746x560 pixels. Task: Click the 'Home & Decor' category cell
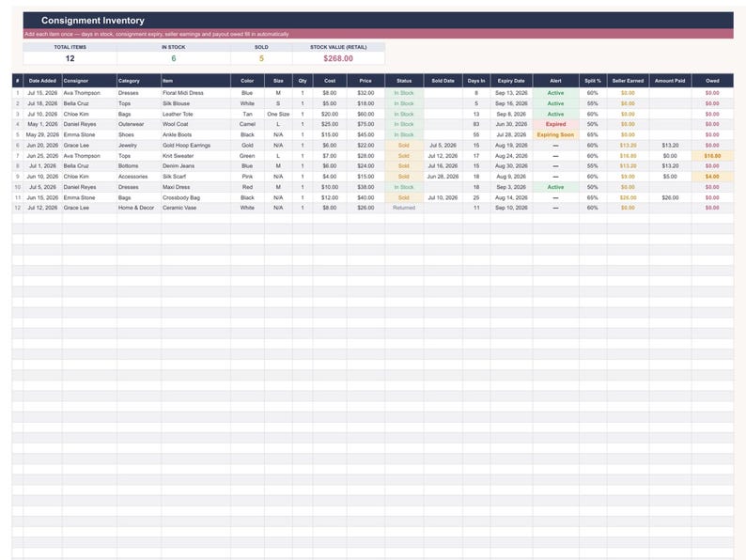[138, 208]
